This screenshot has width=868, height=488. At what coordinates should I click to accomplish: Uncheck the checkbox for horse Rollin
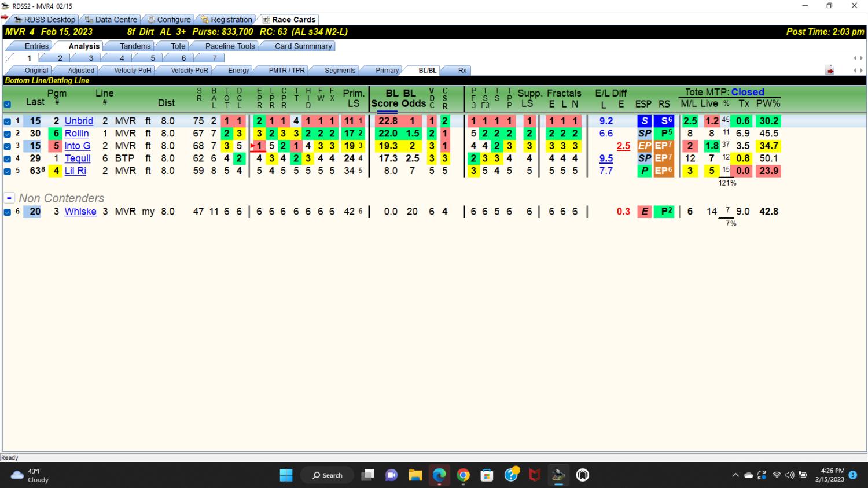(x=8, y=134)
